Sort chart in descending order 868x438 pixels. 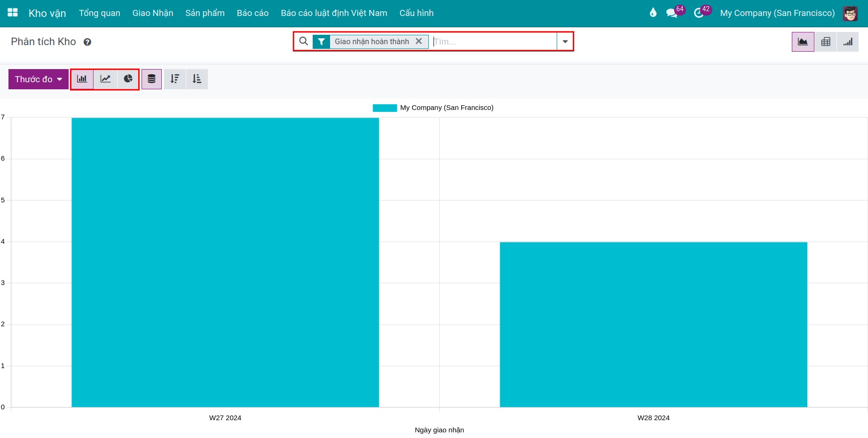pyautogui.click(x=175, y=79)
